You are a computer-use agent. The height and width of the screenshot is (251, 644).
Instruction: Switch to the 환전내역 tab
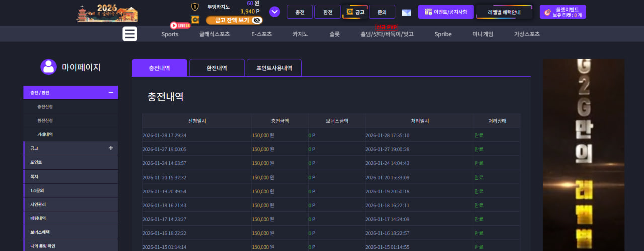click(x=217, y=68)
